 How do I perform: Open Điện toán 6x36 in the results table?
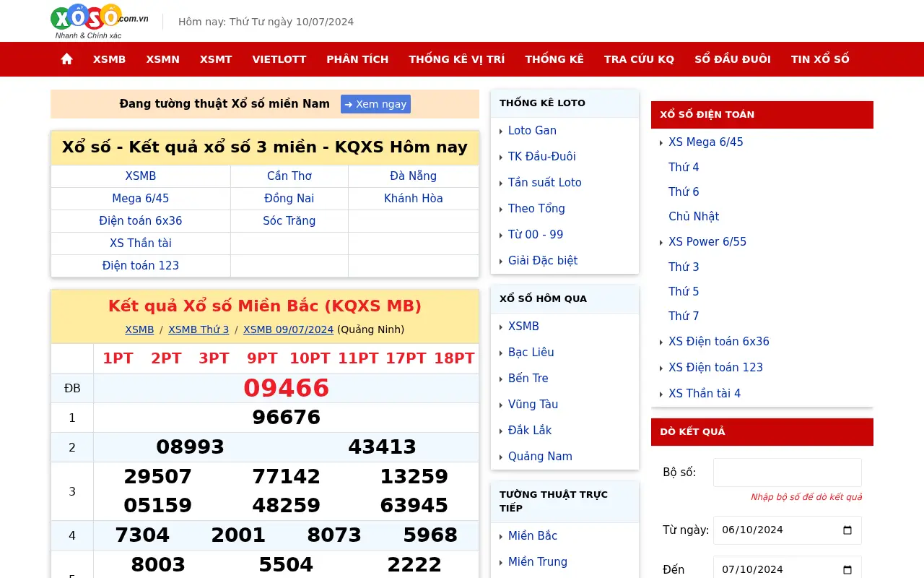tap(141, 221)
